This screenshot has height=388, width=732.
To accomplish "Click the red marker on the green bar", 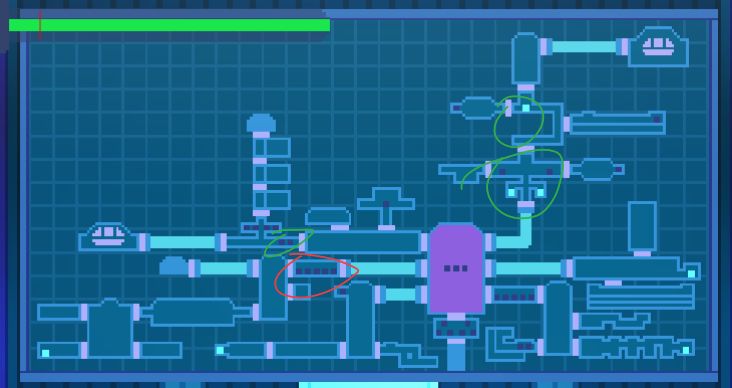I will pos(40,24).
